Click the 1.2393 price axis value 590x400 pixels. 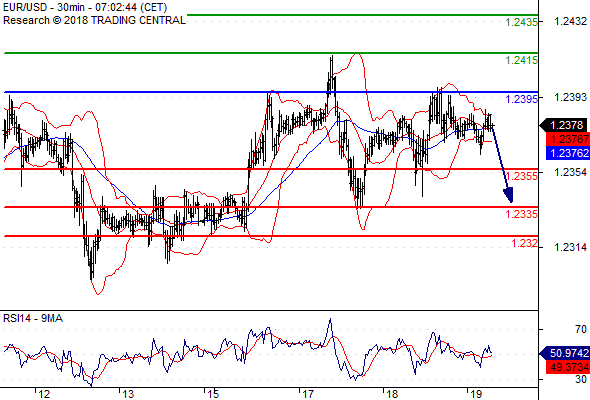(570, 97)
